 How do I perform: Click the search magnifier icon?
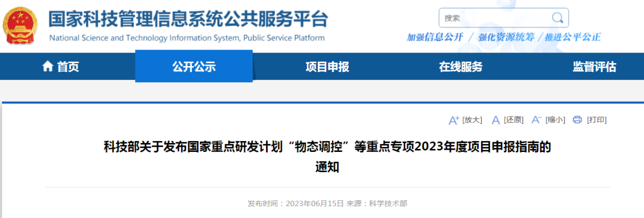(x=558, y=18)
